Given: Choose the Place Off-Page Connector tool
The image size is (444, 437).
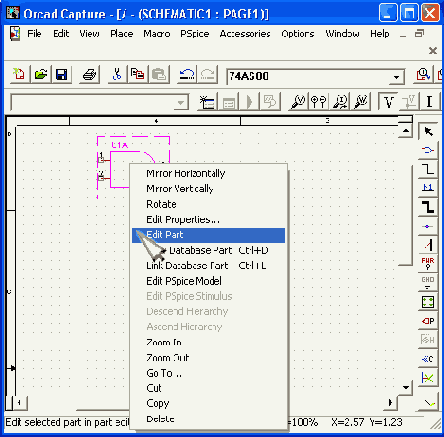Looking at the screenshot, I should click(428, 359).
